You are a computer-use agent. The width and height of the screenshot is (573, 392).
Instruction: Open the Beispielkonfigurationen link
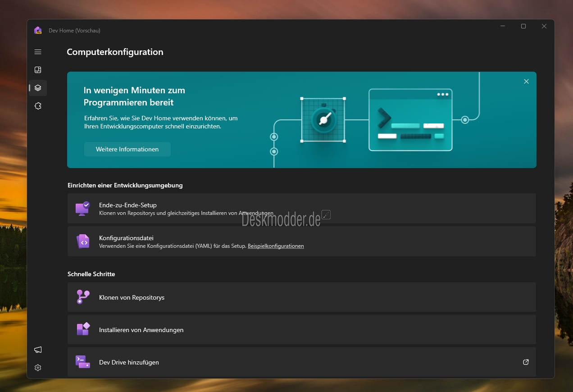[x=276, y=246]
